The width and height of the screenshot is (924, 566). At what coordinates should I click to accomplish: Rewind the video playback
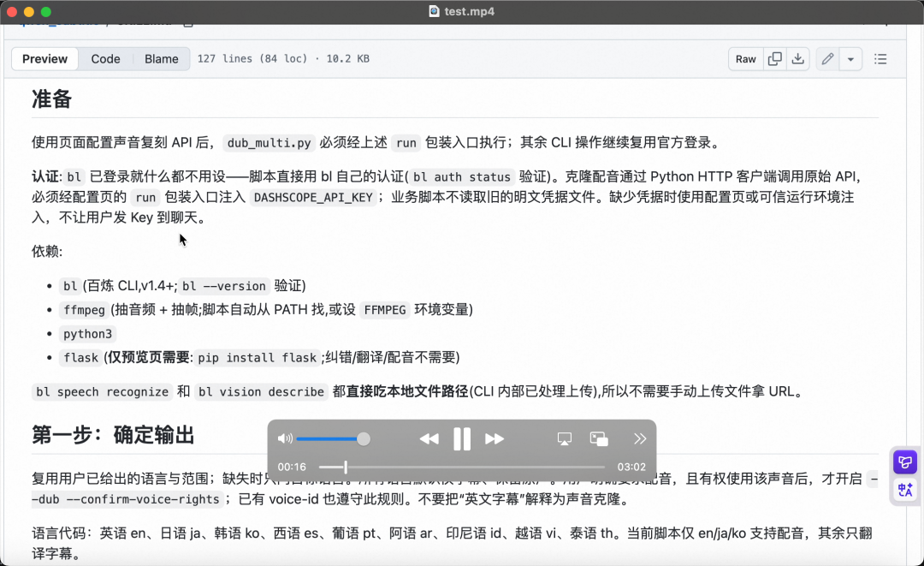coord(429,438)
